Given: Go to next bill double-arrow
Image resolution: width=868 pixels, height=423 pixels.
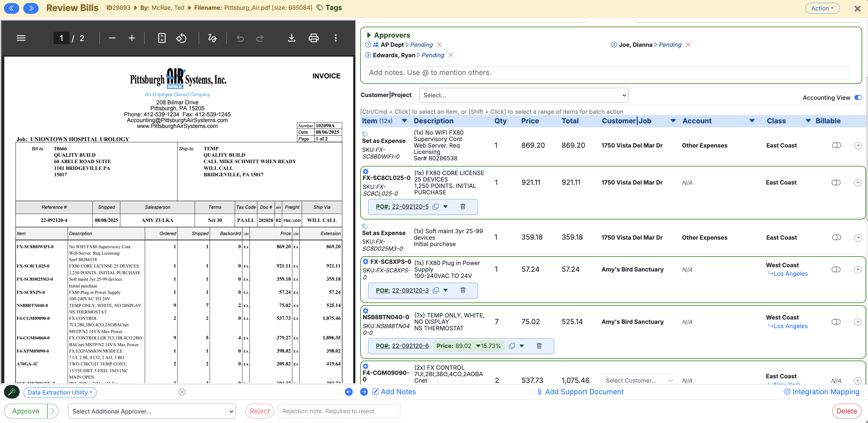Looking at the screenshot, I should tap(31, 8).
